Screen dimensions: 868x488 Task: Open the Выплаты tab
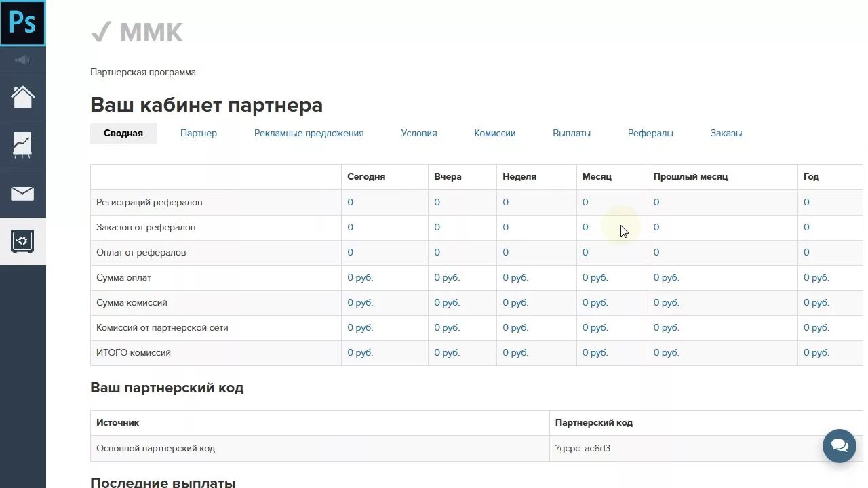coord(571,133)
